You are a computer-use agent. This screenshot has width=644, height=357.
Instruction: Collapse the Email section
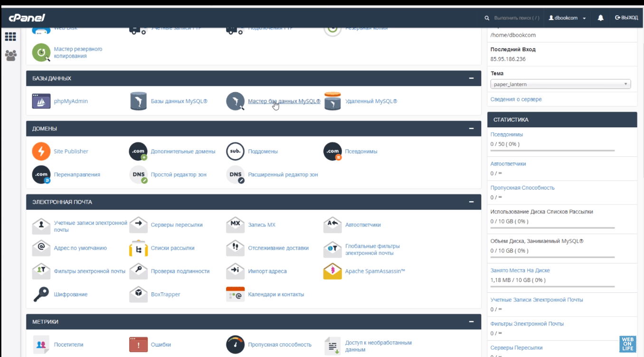471,202
